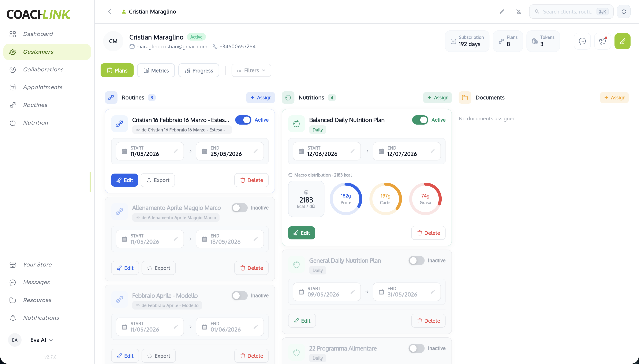
Task: Open Your Store in sidebar
Action: click(x=47, y=265)
